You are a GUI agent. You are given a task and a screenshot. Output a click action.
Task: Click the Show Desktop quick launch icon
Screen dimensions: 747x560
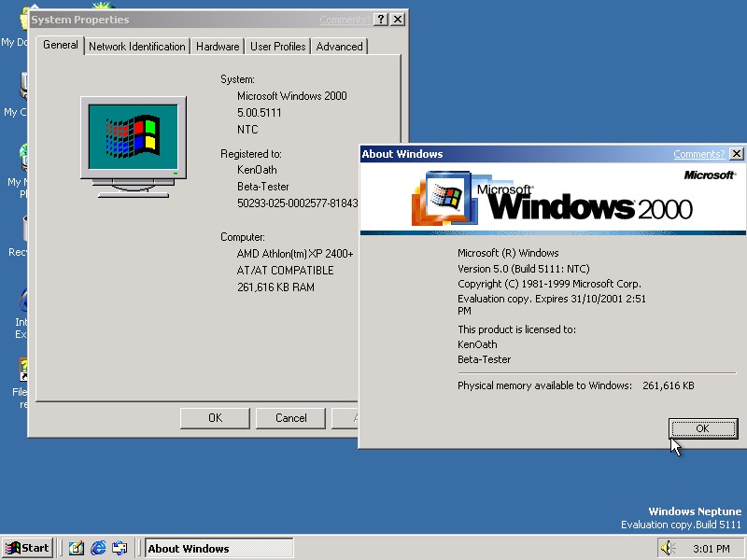pos(77,548)
